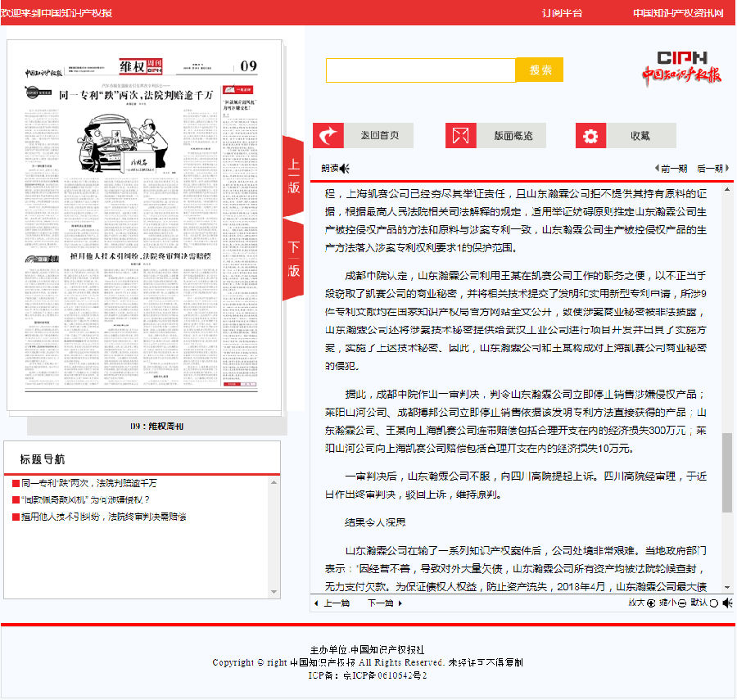737x700 pixels.
Task: Zoom in text with 放大 plus icon
Action: point(651,603)
